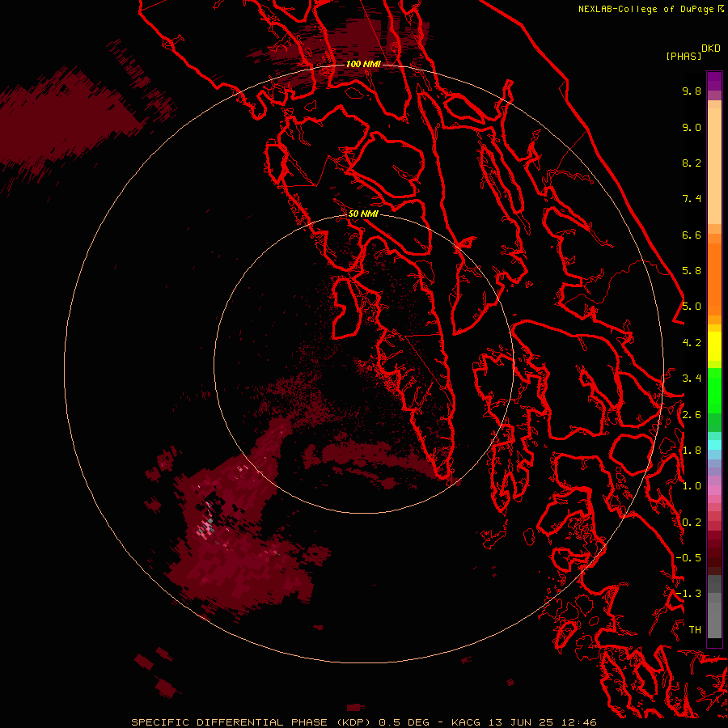728x728 pixels.
Task: Click the pink-white KDP core in southwest echo
Action: pyautogui.click(x=205, y=528)
